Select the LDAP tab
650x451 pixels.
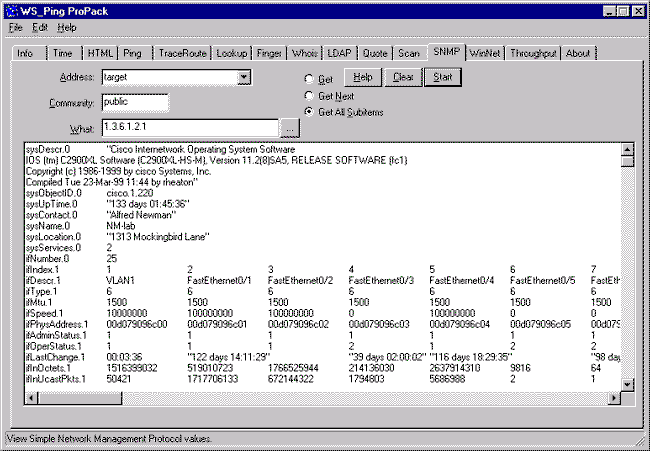[x=338, y=53]
